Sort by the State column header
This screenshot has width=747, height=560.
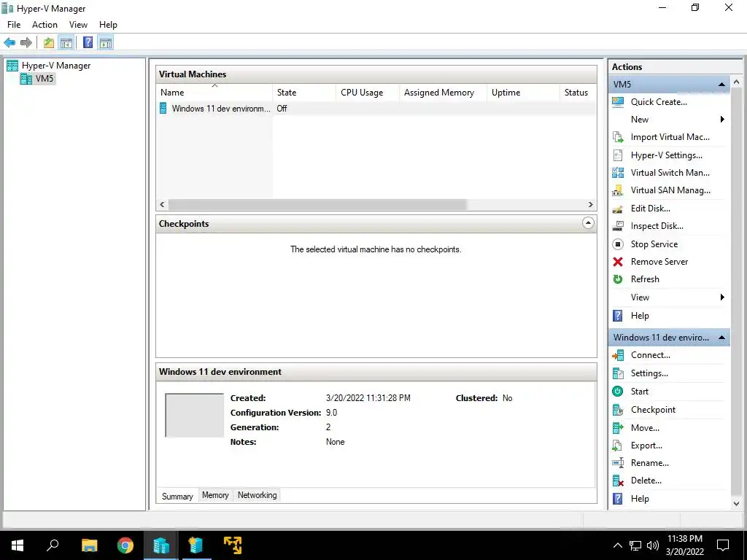[x=304, y=93]
